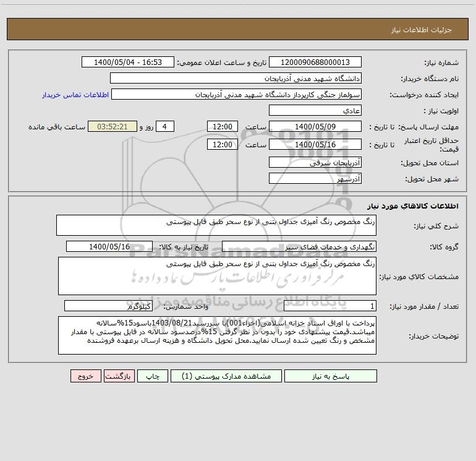Click price validity time field beside 1400/05/16

(x=222, y=144)
